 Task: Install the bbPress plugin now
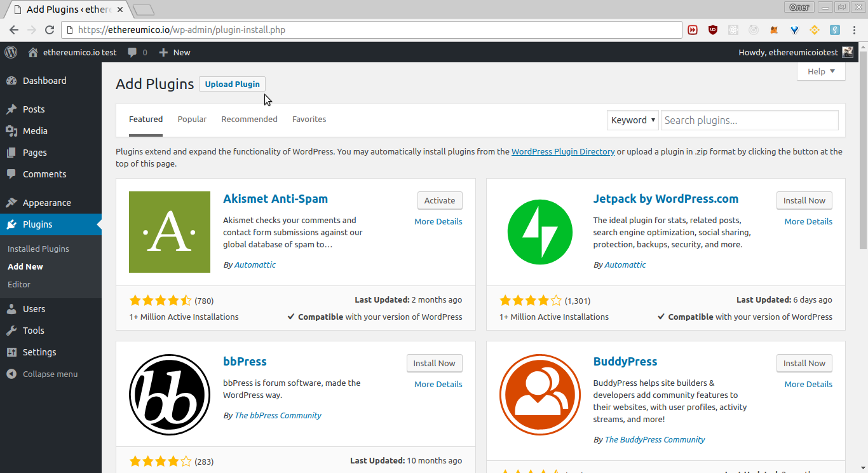(x=435, y=363)
